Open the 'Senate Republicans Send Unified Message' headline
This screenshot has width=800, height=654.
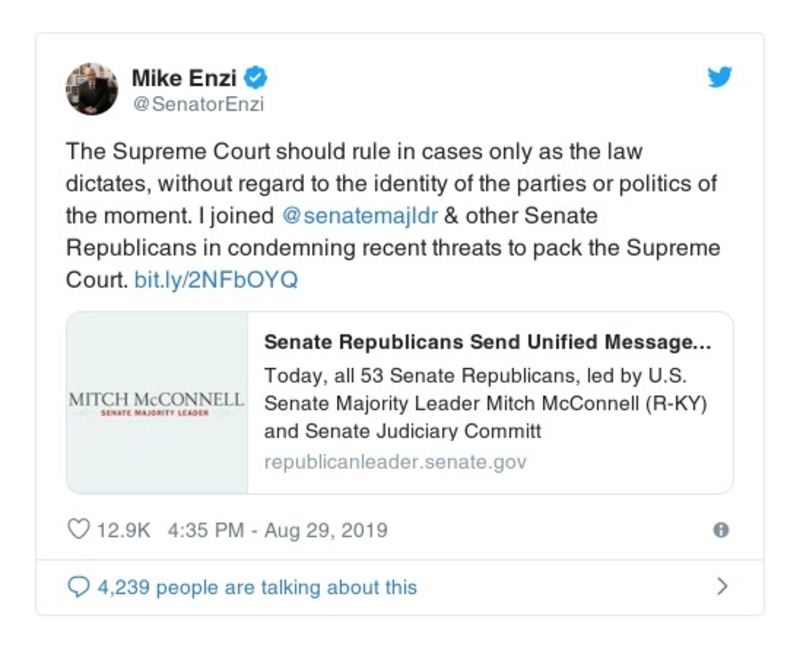487,342
